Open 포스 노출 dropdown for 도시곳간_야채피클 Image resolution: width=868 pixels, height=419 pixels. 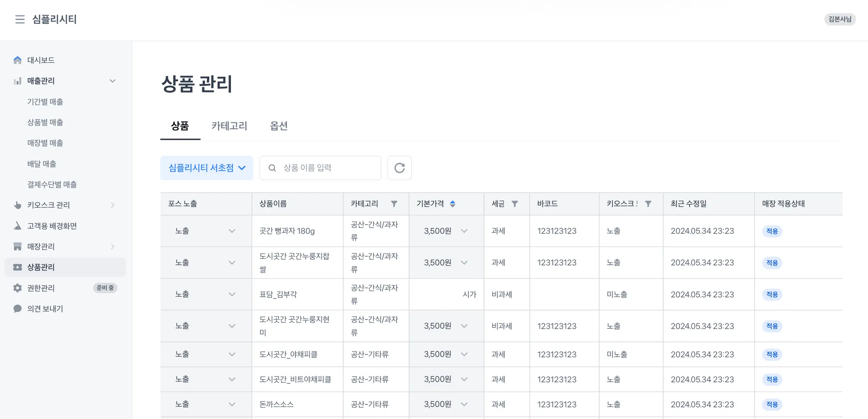tap(206, 354)
